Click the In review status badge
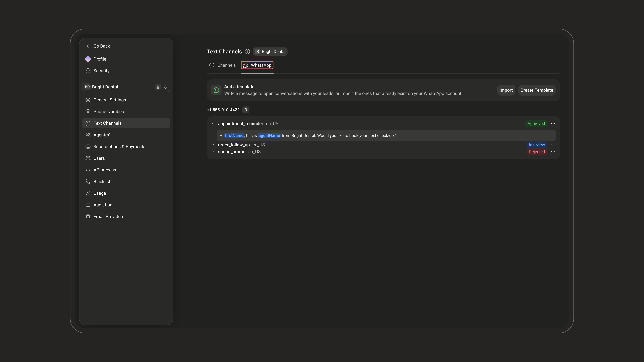 pyautogui.click(x=537, y=145)
